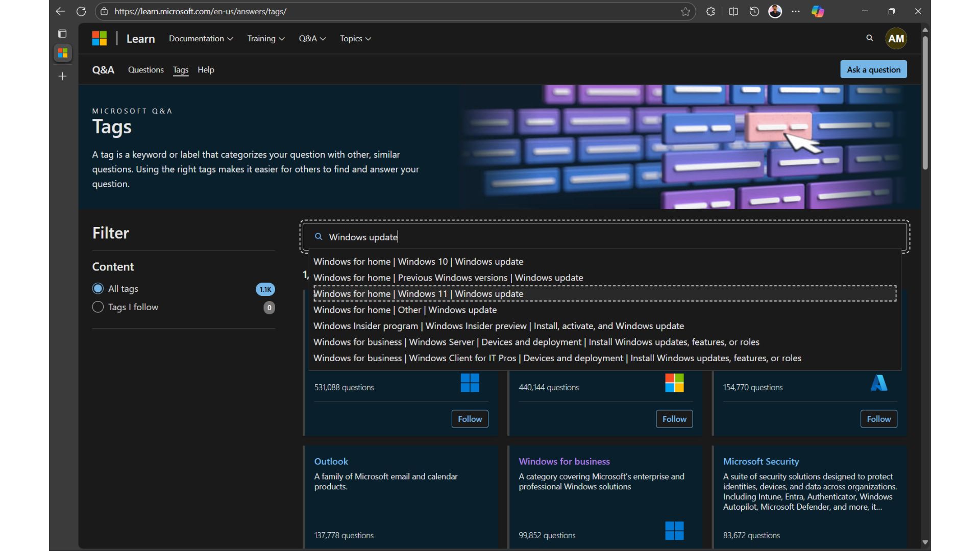
Task: Open the split screen icon
Action: pyautogui.click(x=733, y=11)
